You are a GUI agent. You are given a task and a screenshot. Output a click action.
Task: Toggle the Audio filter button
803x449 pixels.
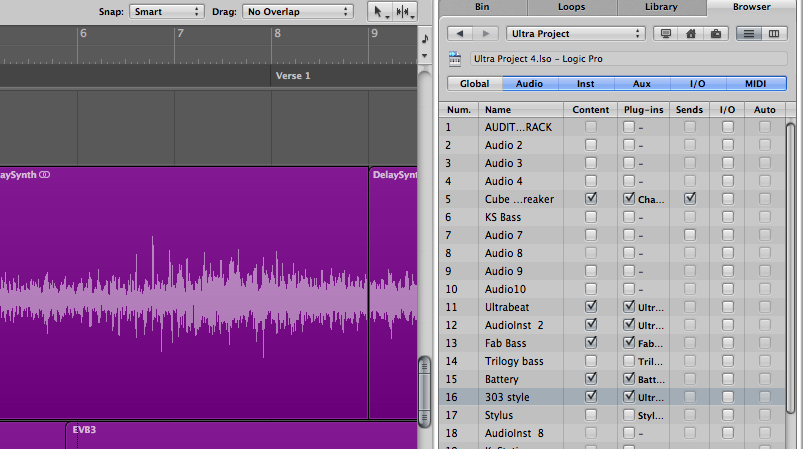click(x=530, y=84)
